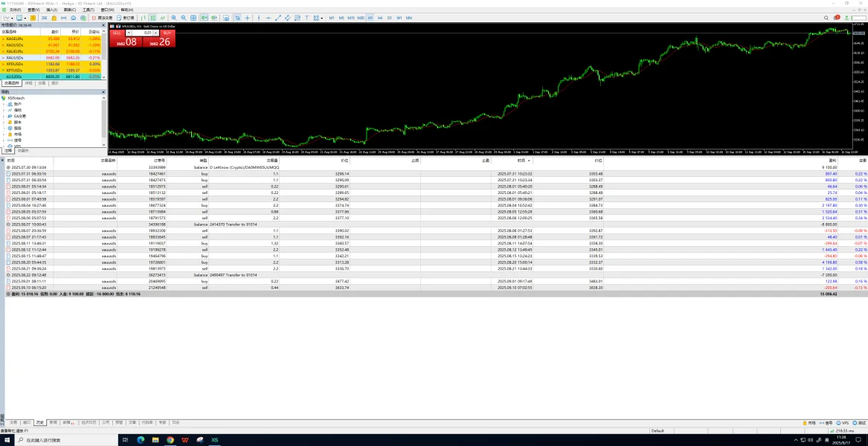Image resolution: width=868 pixels, height=446 pixels.
Task: Click the red SELL button
Action: [117, 33]
